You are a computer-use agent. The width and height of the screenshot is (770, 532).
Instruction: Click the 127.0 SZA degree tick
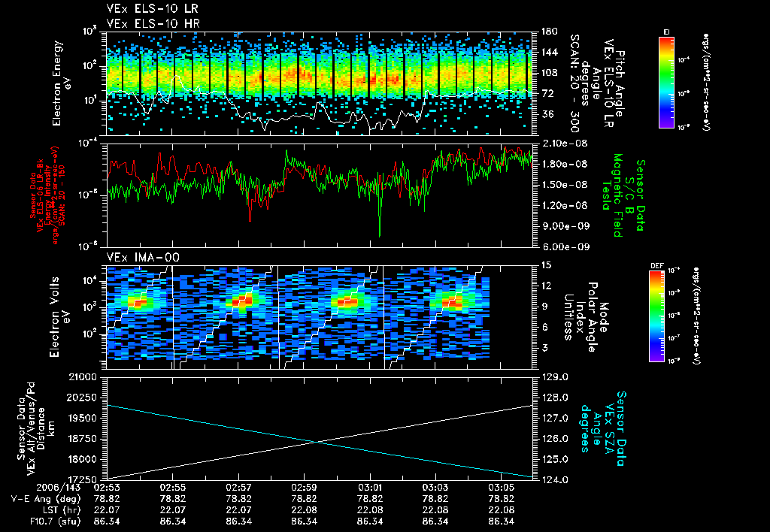pyautogui.click(x=554, y=418)
